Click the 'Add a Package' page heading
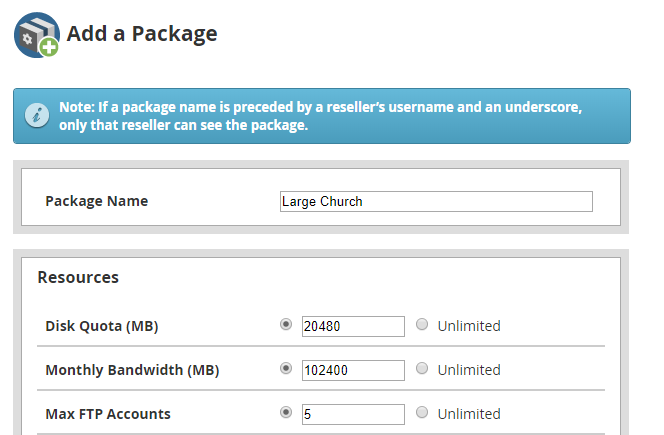 (142, 34)
